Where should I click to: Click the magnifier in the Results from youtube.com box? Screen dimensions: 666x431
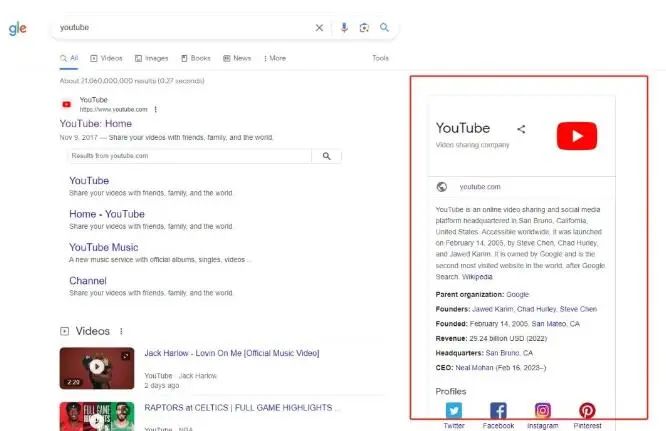coord(326,156)
